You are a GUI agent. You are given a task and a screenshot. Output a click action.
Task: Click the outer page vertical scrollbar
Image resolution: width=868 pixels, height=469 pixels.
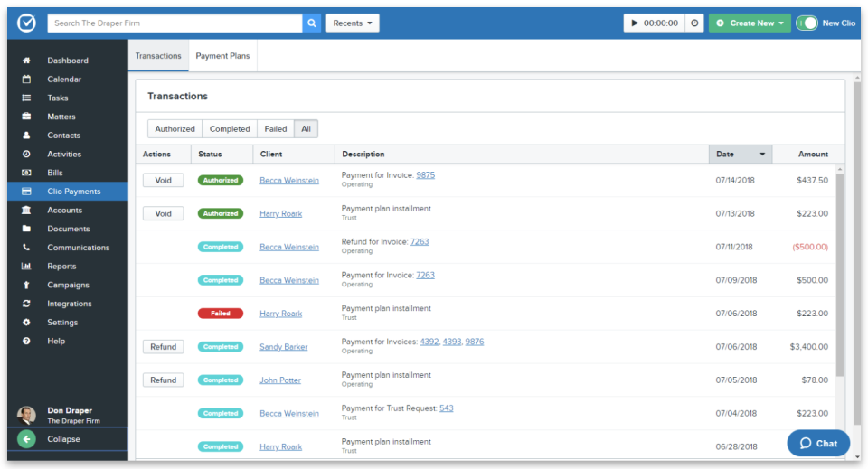[857, 255]
